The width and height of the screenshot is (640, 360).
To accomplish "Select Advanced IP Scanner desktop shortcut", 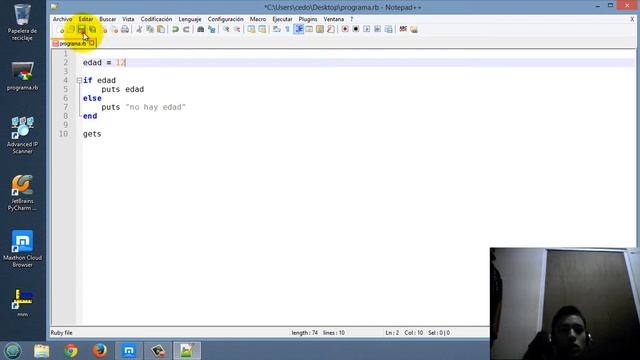I will click(22, 136).
